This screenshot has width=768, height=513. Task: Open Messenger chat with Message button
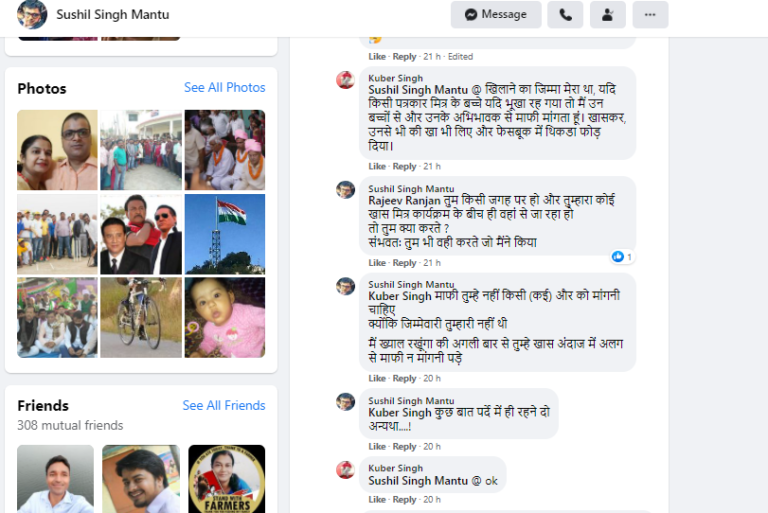[x=496, y=15]
